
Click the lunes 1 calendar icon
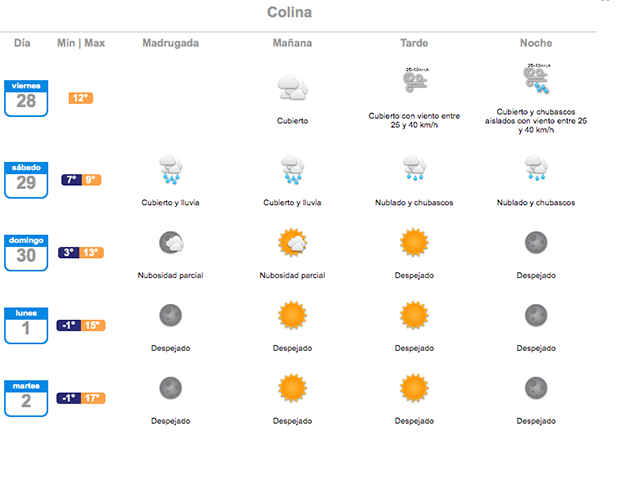click(x=26, y=326)
